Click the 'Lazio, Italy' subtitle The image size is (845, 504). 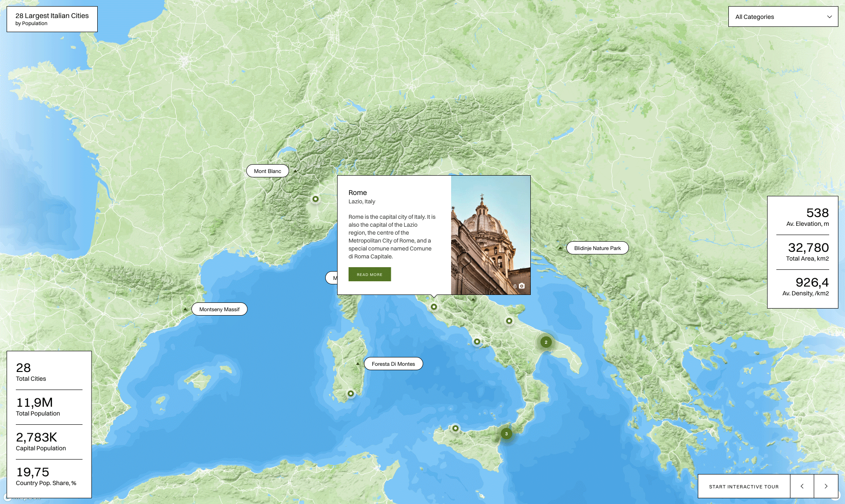(x=362, y=202)
